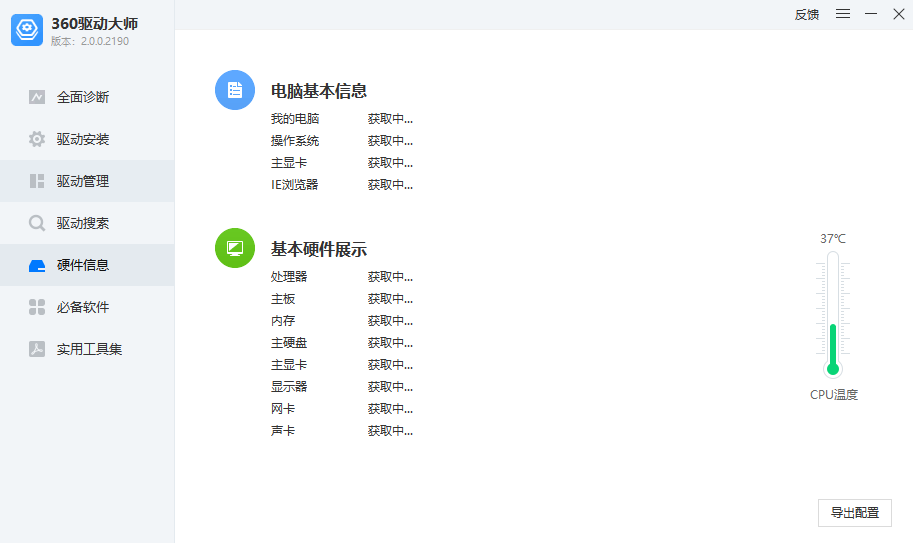Click the 电脑基本信息 heading
The height and width of the screenshot is (543, 913).
coord(319,91)
